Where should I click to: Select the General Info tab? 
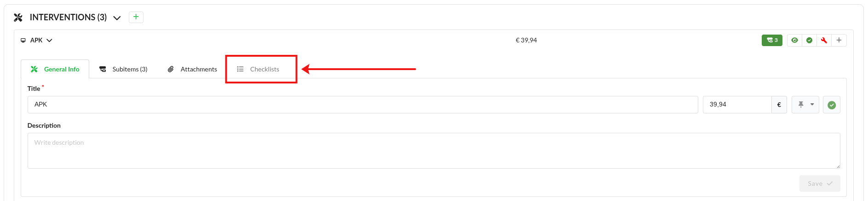(55, 69)
